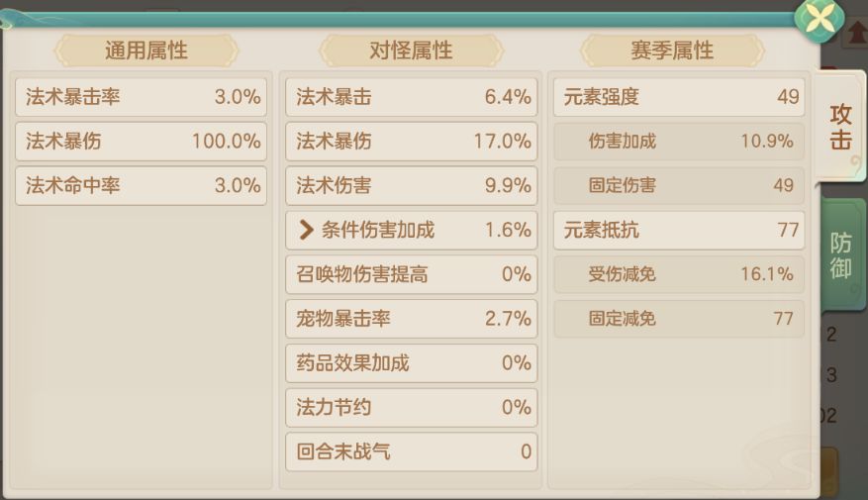This screenshot has width=868, height=500.
Task: Switch to the 防御 tab
Action: (840, 255)
